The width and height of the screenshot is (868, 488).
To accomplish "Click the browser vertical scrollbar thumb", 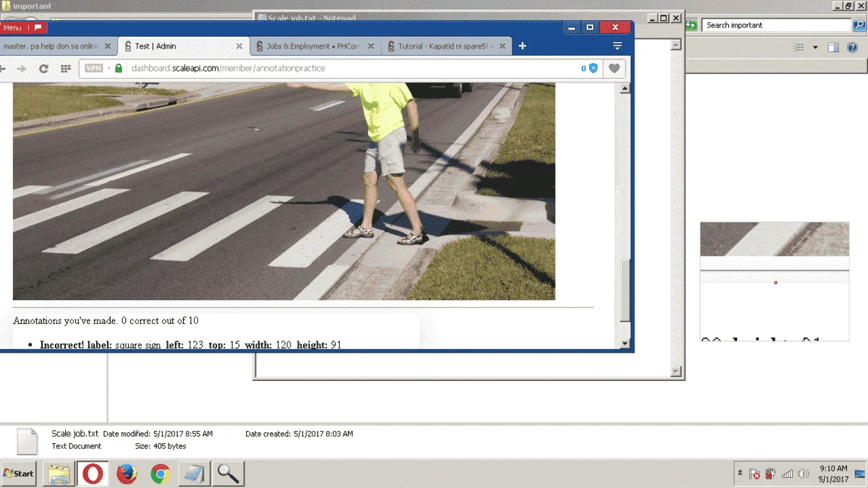I will tap(626, 290).
